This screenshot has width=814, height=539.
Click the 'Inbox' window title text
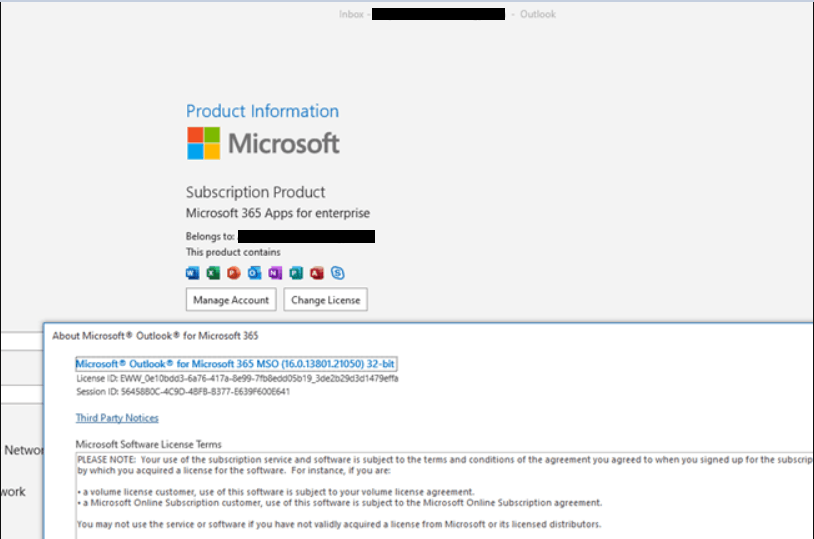pyautogui.click(x=351, y=14)
